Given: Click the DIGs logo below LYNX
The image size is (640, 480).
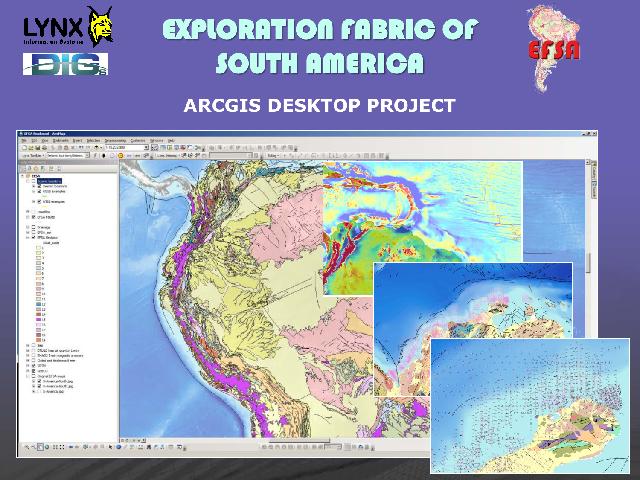Looking at the screenshot, I should coord(65,65).
